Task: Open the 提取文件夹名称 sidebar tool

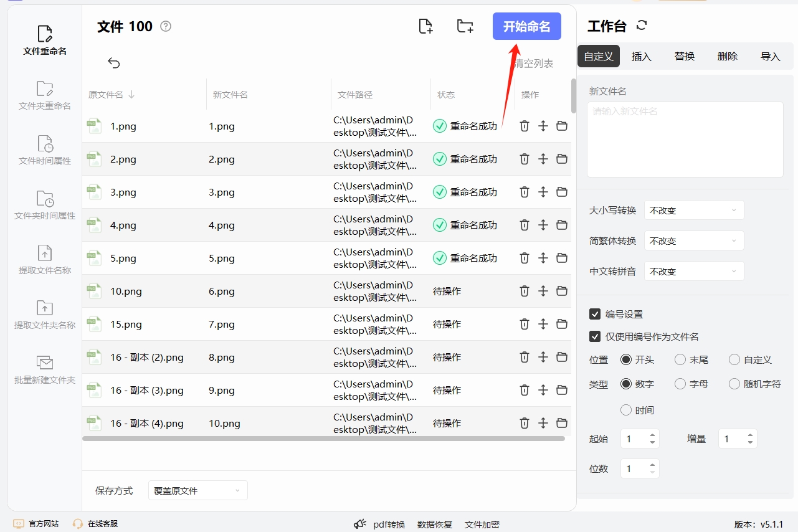Action: pyautogui.click(x=45, y=315)
